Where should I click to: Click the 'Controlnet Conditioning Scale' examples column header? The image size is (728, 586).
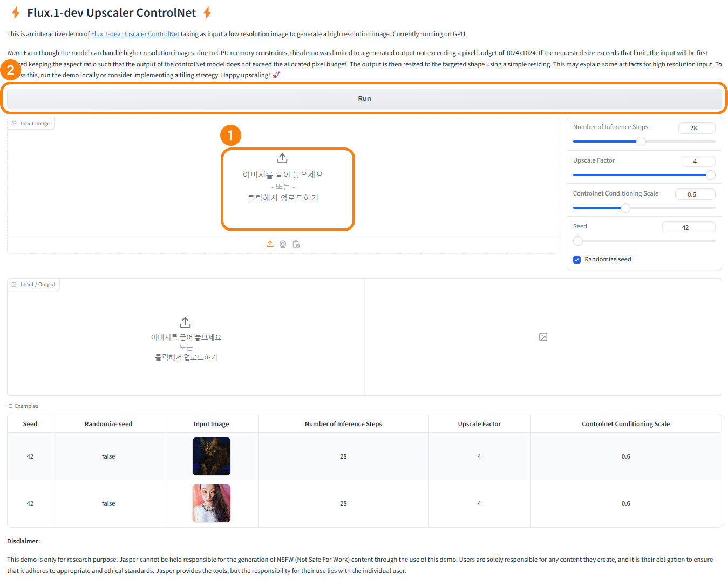click(x=625, y=424)
